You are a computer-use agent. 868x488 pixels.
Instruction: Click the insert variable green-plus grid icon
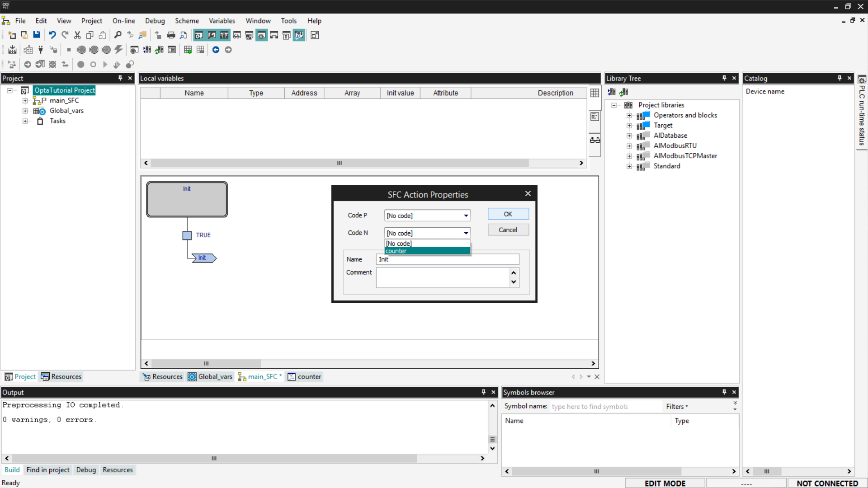[x=188, y=50]
